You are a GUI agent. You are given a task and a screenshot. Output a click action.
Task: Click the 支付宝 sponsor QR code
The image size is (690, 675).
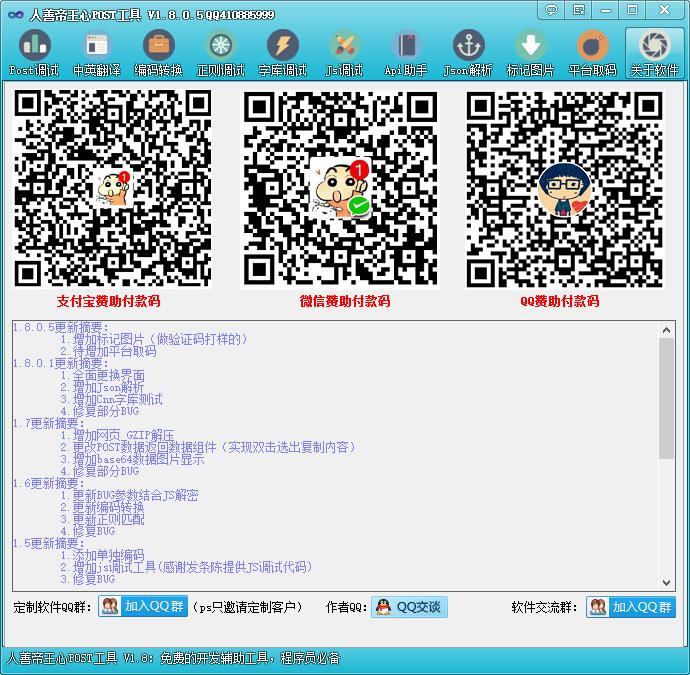coord(113,188)
